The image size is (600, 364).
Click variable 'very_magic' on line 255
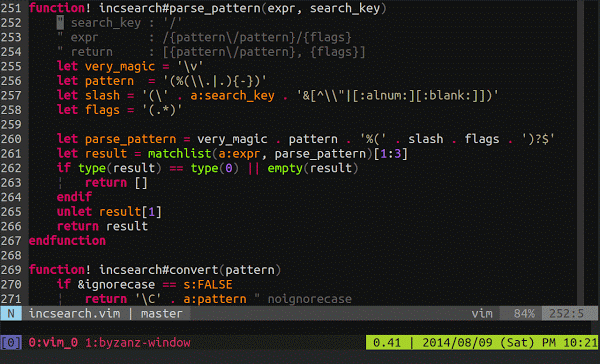pyautogui.click(x=120, y=66)
